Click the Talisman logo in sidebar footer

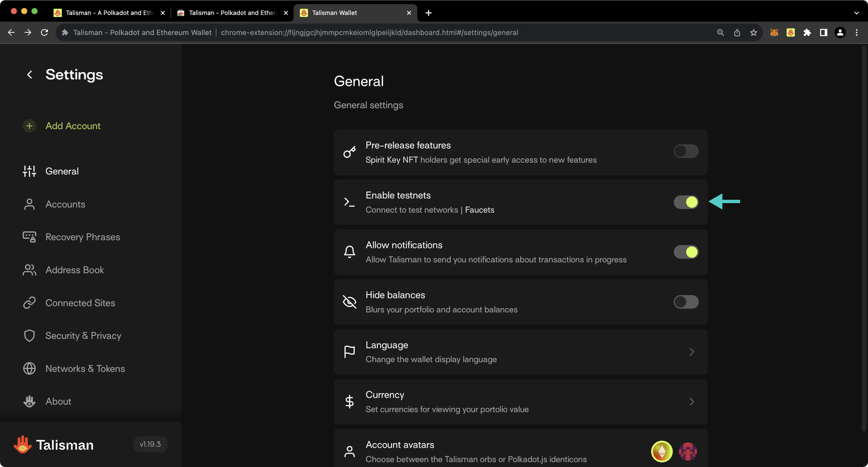(54, 445)
